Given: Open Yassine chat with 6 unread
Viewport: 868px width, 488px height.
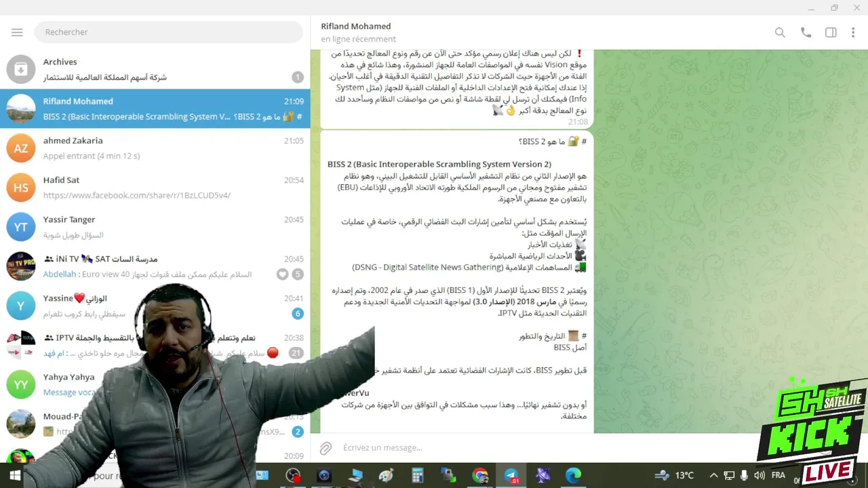Looking at the screenshot, I should tap(155, 306).
